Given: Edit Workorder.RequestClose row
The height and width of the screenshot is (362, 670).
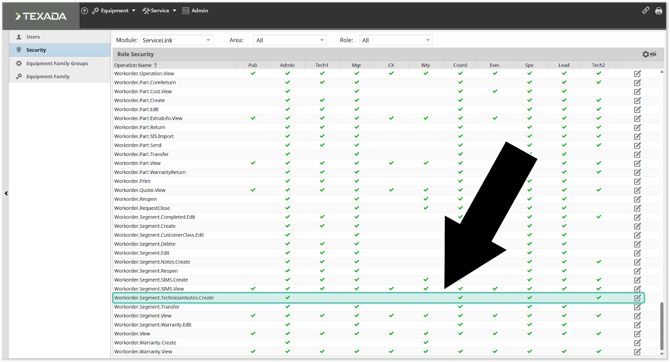Looking at the screenshot, I should 637,208.
